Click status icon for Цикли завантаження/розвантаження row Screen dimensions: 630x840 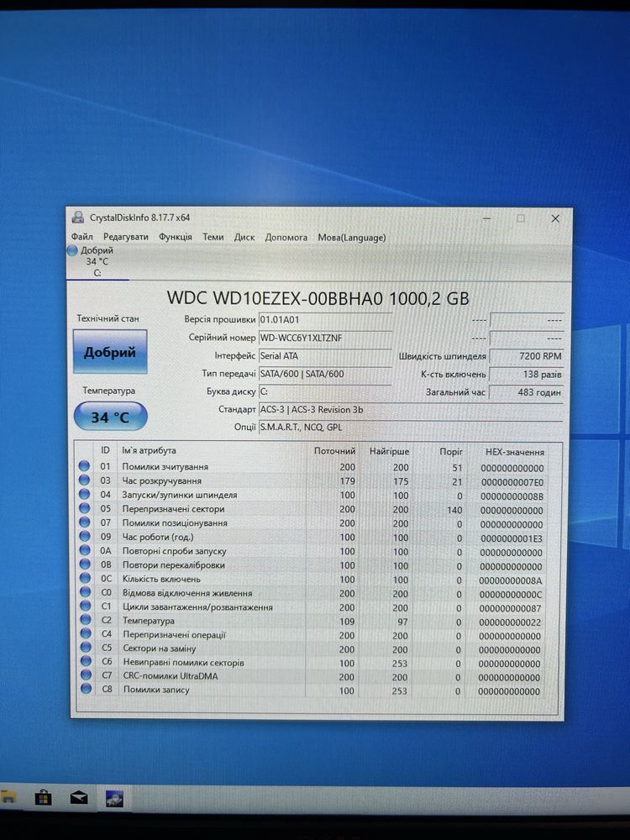pyautogui.click(x=85, y=606)
